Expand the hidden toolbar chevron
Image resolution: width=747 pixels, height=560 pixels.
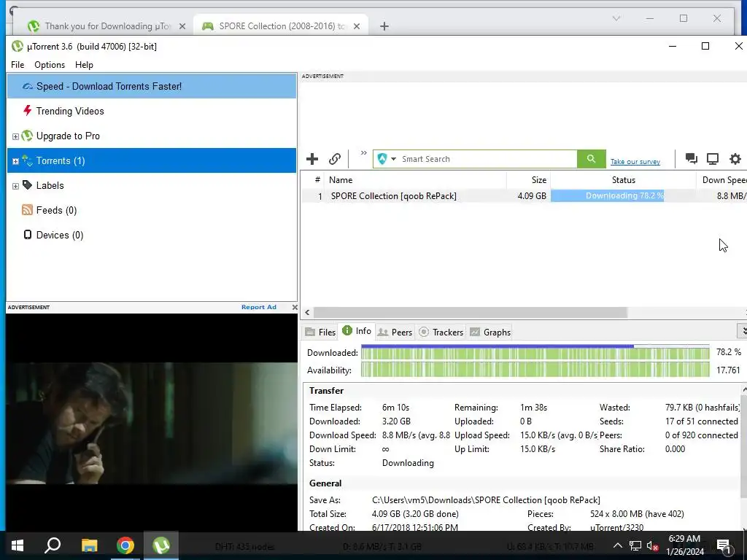point(363,153)
